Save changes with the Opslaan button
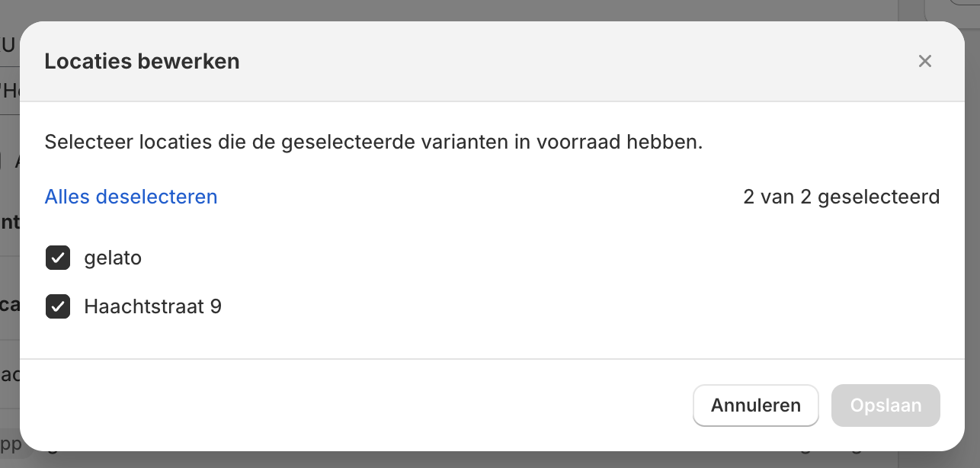Viewport: 980px width, 468px height. [886, 405]
